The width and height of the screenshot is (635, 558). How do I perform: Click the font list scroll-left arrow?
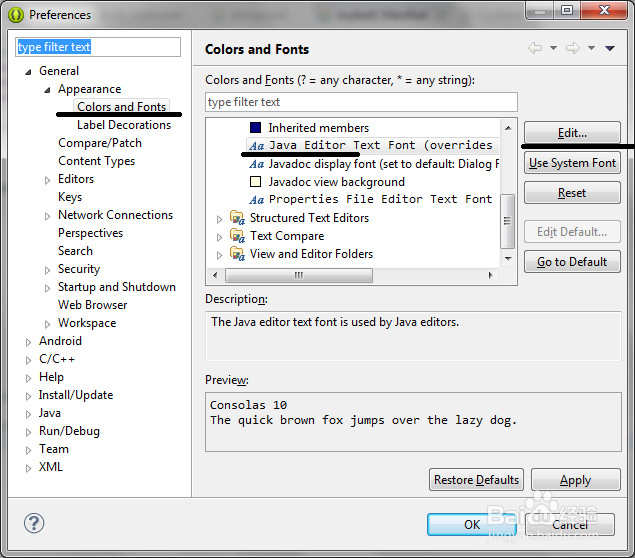[x=215, y=275]
